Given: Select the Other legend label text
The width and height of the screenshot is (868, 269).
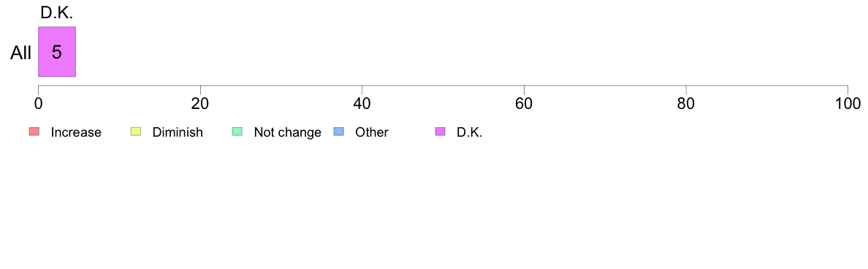Looking at the screenshot, I should (x=372, y=132).
